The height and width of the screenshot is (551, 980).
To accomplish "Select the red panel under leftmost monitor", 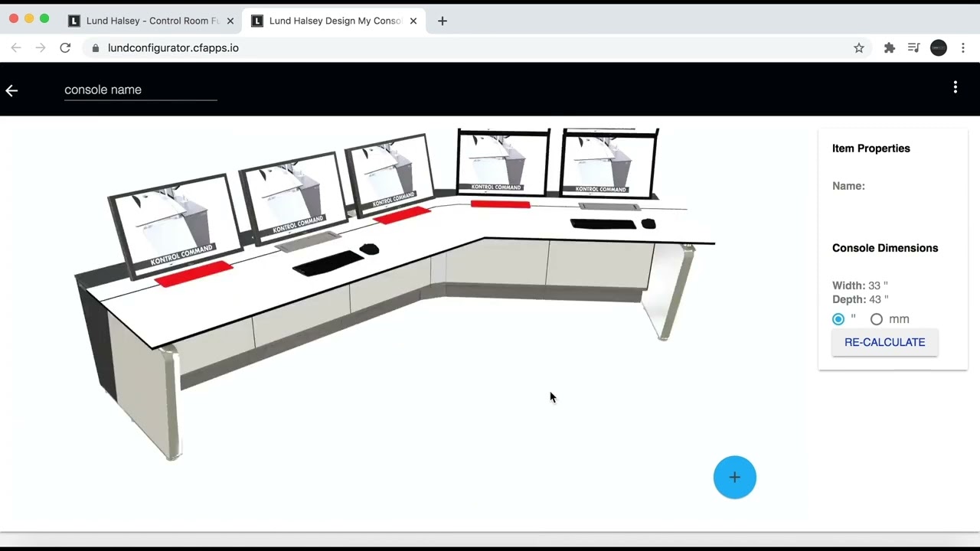I will click(194, 273).
